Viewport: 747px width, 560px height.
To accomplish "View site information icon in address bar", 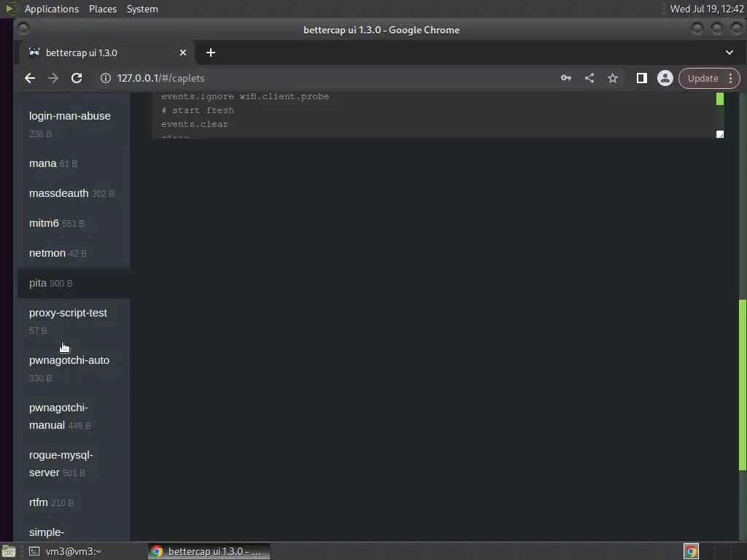I will 106,78.
